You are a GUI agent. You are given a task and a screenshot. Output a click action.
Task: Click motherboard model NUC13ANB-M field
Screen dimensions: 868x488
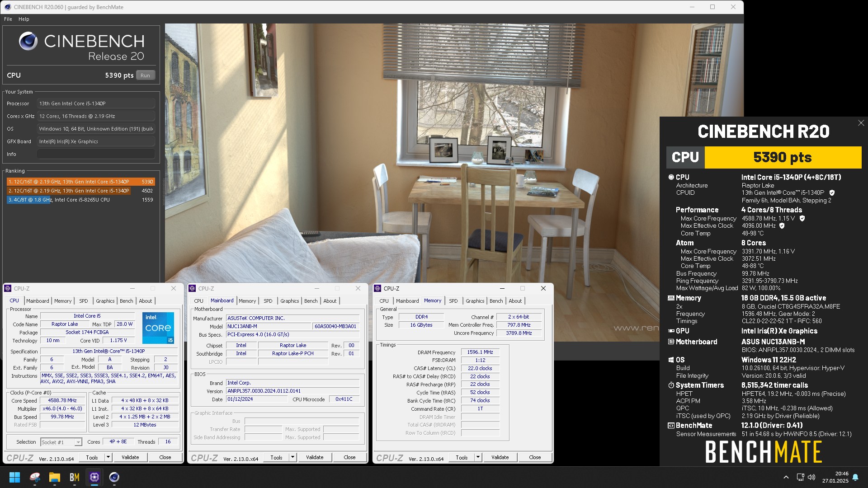pyautogui.click(x=269, y=326)
